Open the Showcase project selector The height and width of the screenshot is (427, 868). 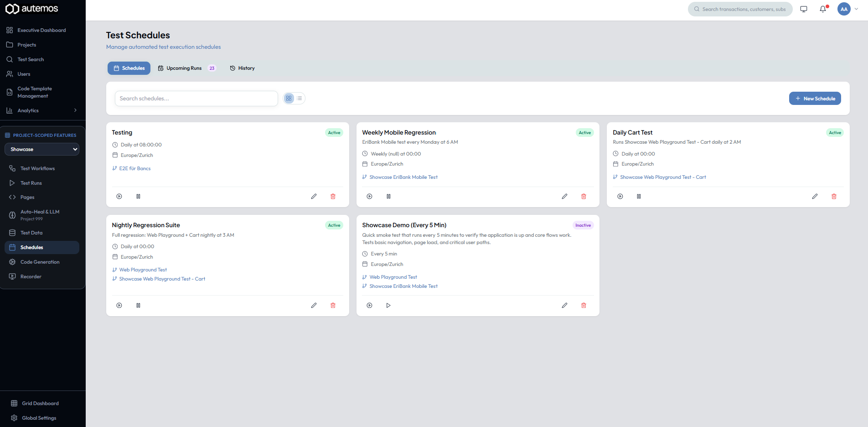coord(42,149)
